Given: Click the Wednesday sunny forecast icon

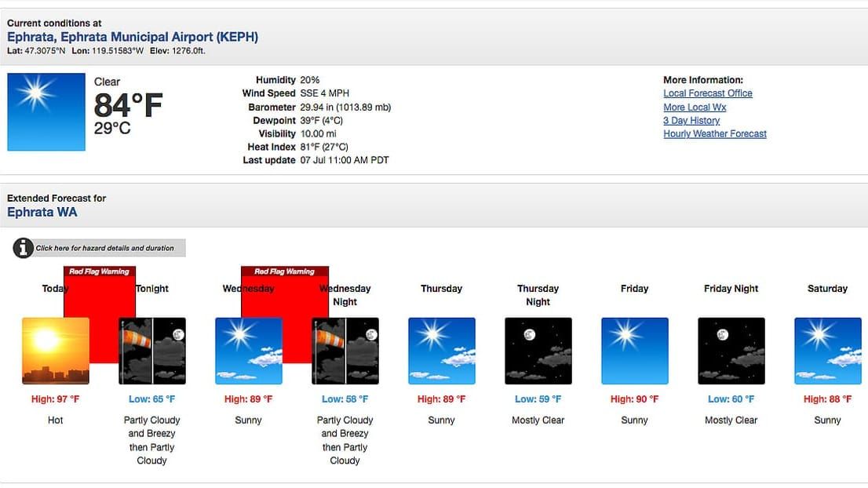Looking at the screenshot, I should pos(249,351).
